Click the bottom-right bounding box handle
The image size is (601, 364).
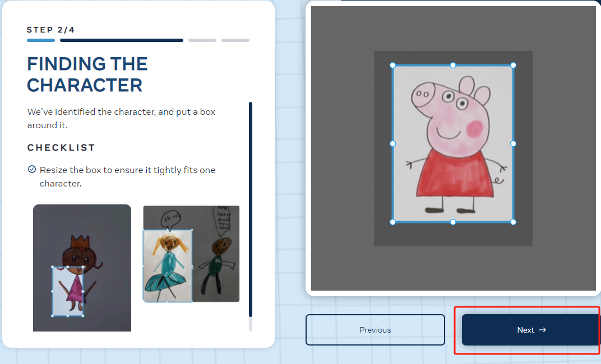(513, 222)
